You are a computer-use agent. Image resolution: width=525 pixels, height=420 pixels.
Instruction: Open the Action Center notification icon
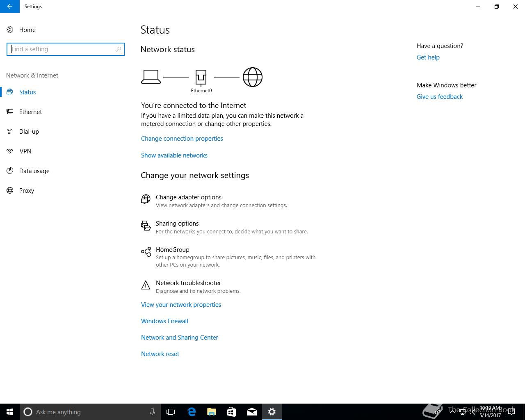(511, 412)
